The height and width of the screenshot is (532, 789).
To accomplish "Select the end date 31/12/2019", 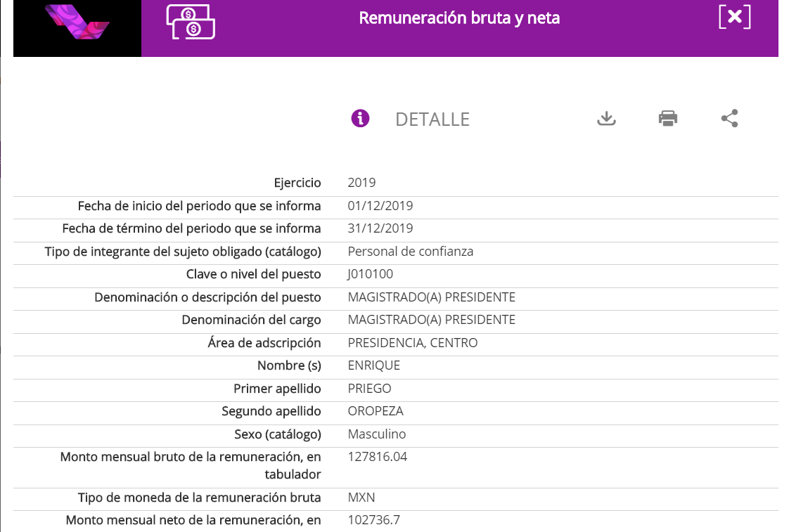I will click(380, 228).
